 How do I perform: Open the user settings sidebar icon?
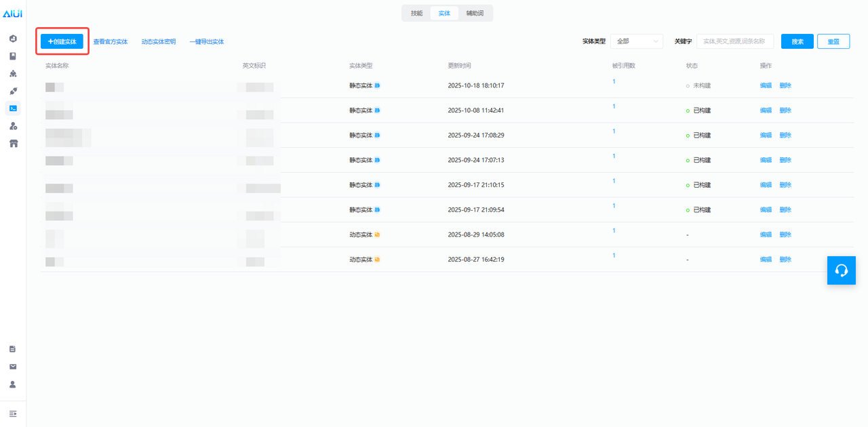[13, 126]
